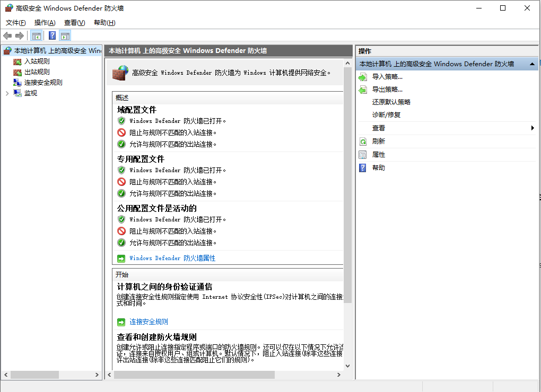Viewport: 541px width, 392px height.
Task: Click the app icon in the title bar
Action: pos(10,8)
